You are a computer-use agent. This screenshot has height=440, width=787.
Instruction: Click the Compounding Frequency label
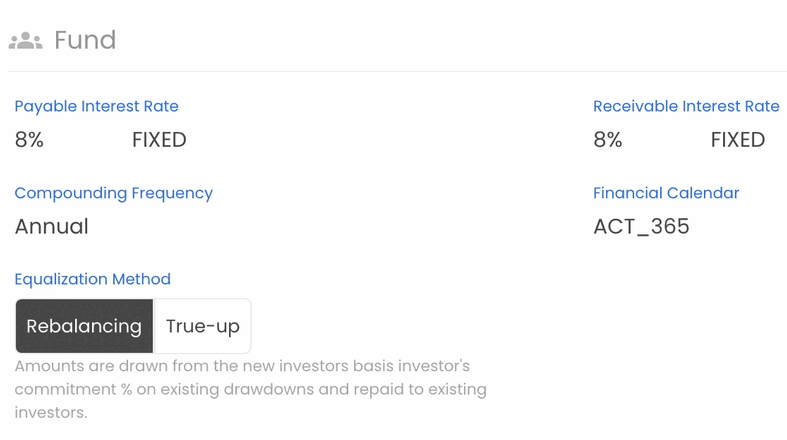[113, 193]
